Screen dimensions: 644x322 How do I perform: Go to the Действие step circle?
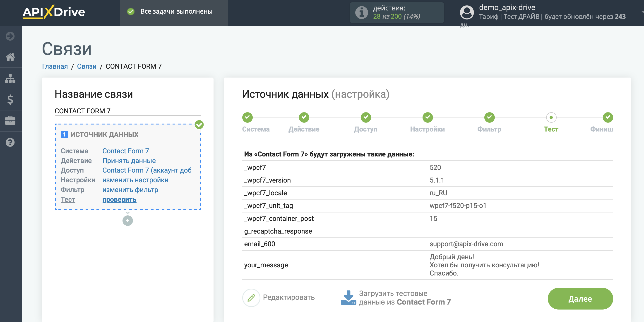point(304,117)
